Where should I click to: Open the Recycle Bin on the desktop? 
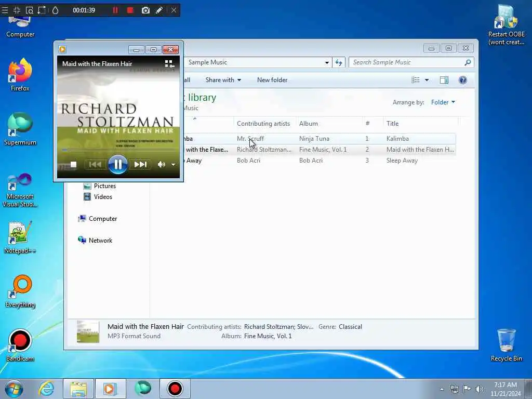[506, 345]
